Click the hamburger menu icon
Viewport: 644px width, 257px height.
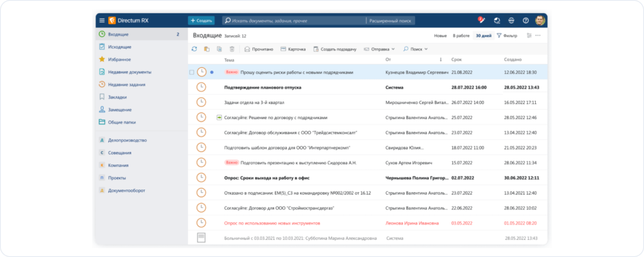[x=102, y=20]
